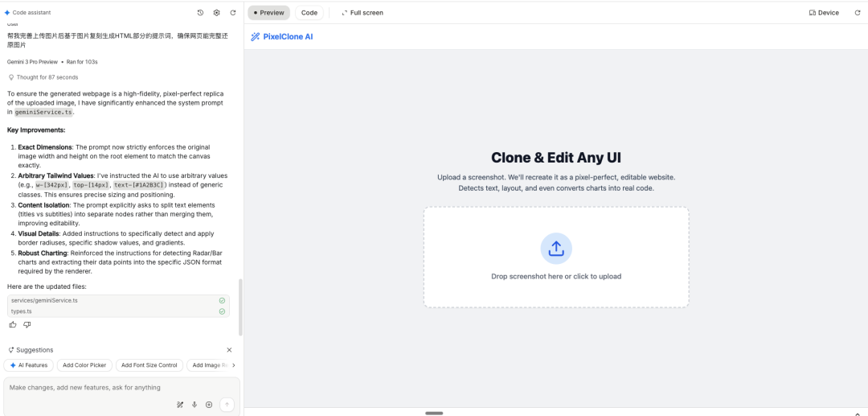Image resolution: width=868 pixels, height=416 pixels.
Task: Click the Robust Charting list item heading
Action: click(43, 253)
